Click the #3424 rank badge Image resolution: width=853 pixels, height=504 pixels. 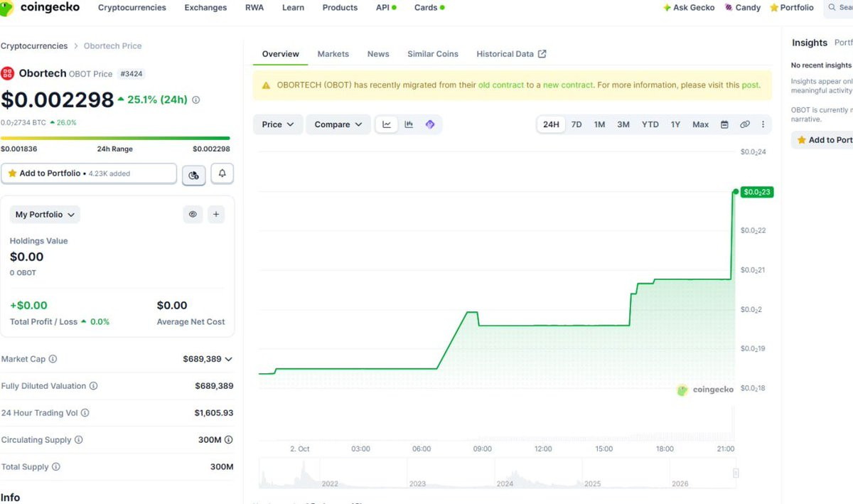pos(131,73)
